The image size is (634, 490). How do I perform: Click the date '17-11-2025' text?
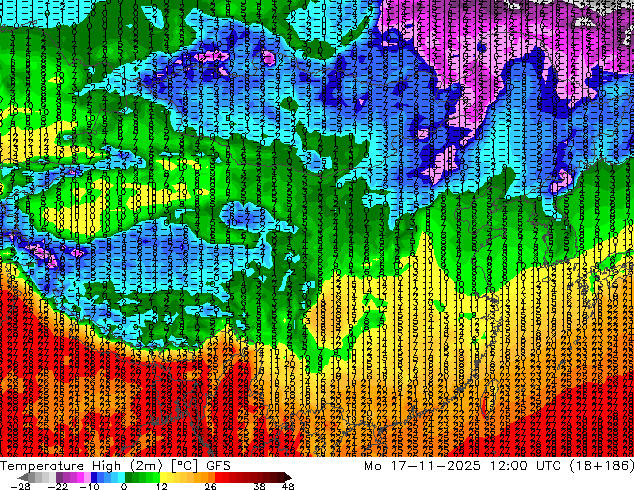click(x=435, y=466)
